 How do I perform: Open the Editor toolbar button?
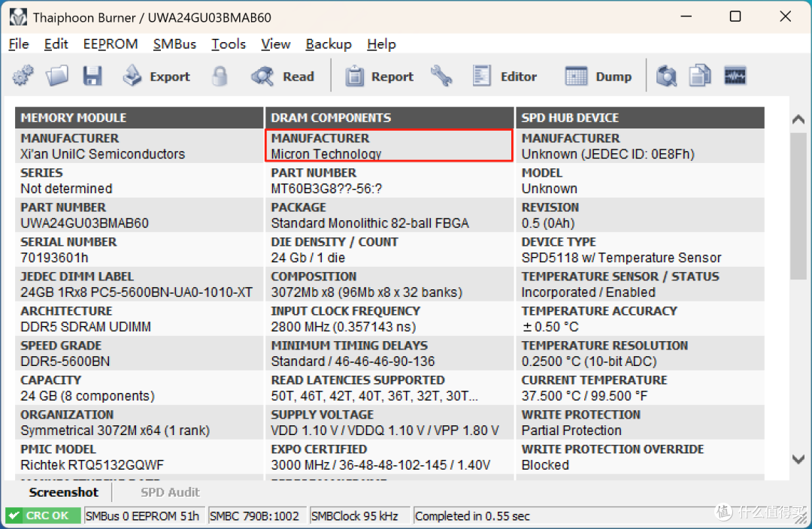(x=504, y=77)
